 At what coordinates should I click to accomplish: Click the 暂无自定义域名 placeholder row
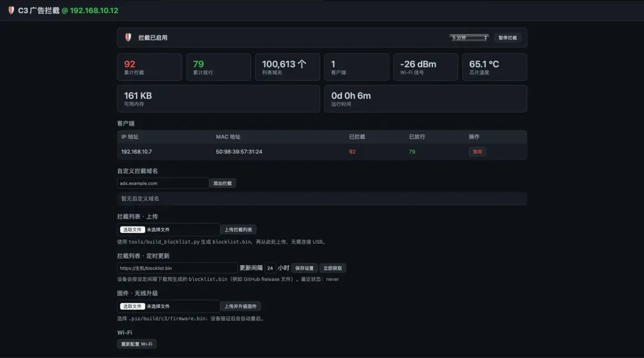pyautogui.click(x=322, y=198)
